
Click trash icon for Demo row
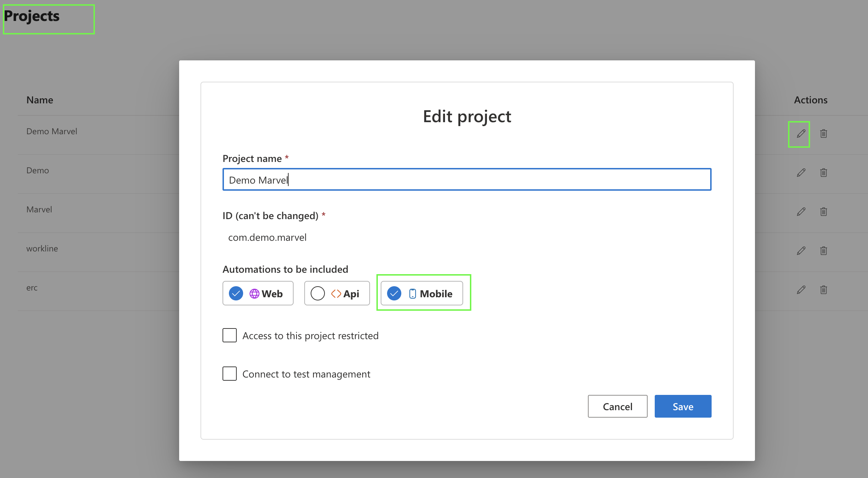click(x=823, y=173)
